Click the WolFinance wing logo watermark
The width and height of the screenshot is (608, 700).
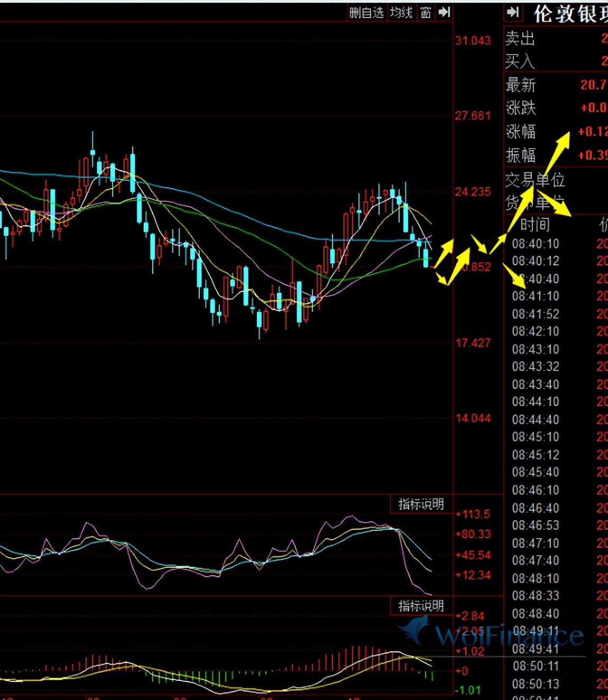click(x=413, y=630)
